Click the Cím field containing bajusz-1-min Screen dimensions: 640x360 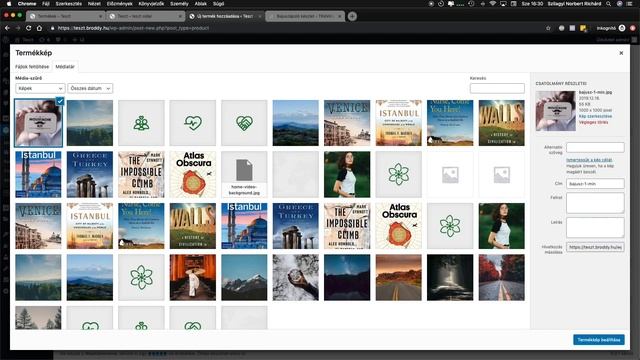point(595,184)
